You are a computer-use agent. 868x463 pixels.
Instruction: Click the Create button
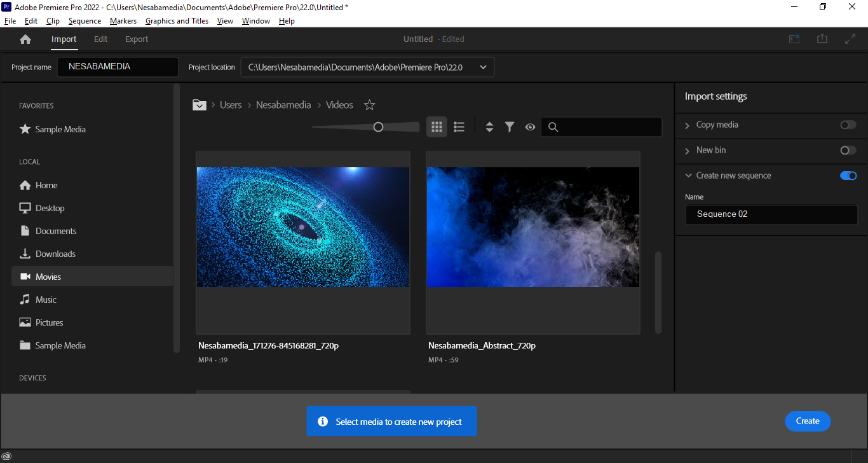tap(808, 421)
